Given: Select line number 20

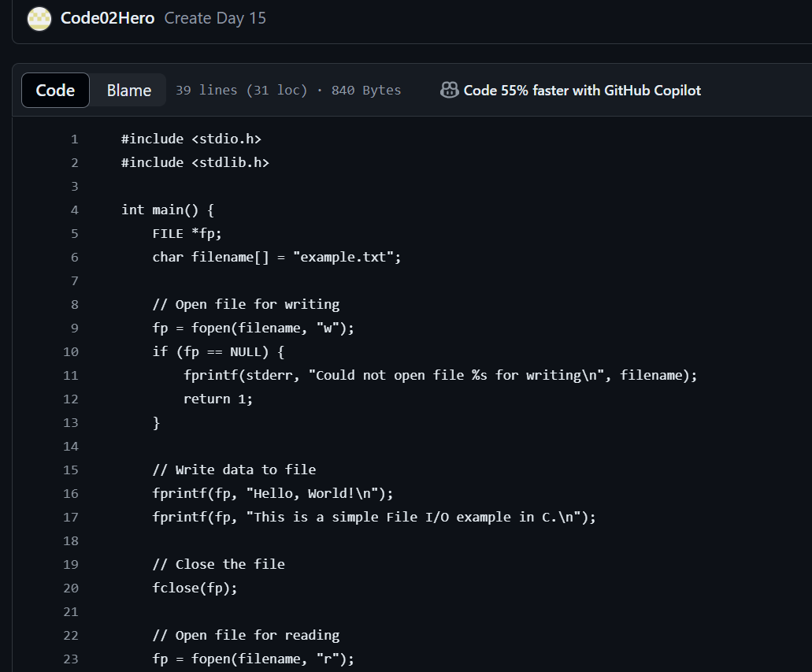Looking at the screenshot, I should point(70,588).
